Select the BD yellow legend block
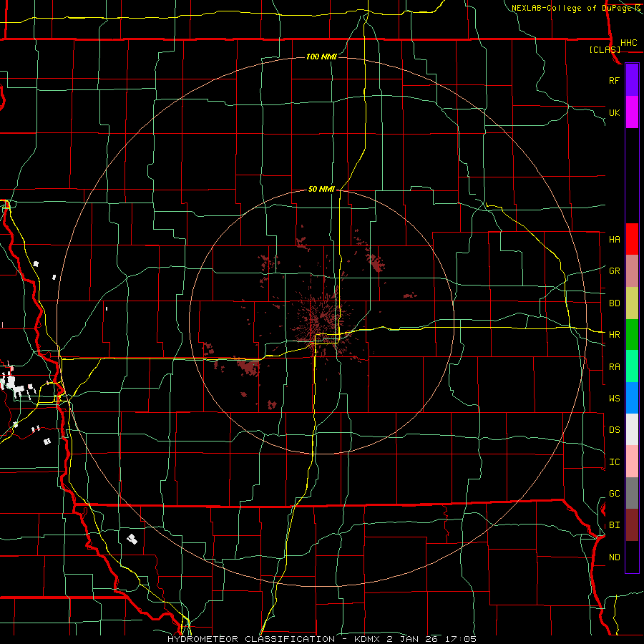Viewport: 644px width, 644px height. (x=632, y=303)
